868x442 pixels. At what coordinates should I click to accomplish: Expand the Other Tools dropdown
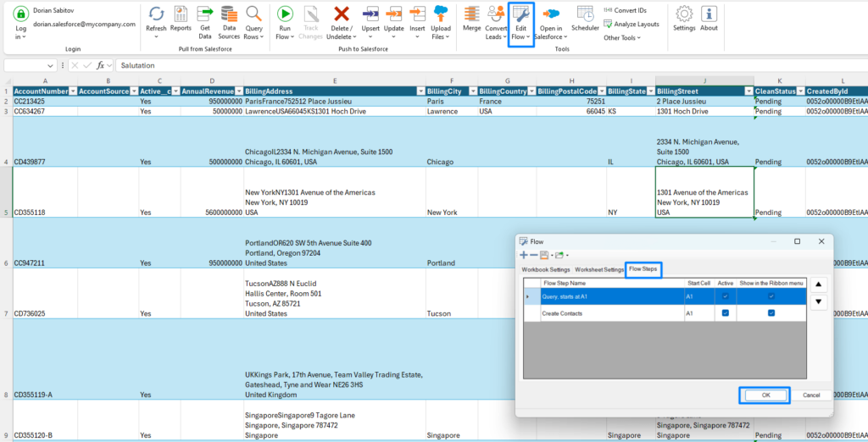[x=623, y=38]
